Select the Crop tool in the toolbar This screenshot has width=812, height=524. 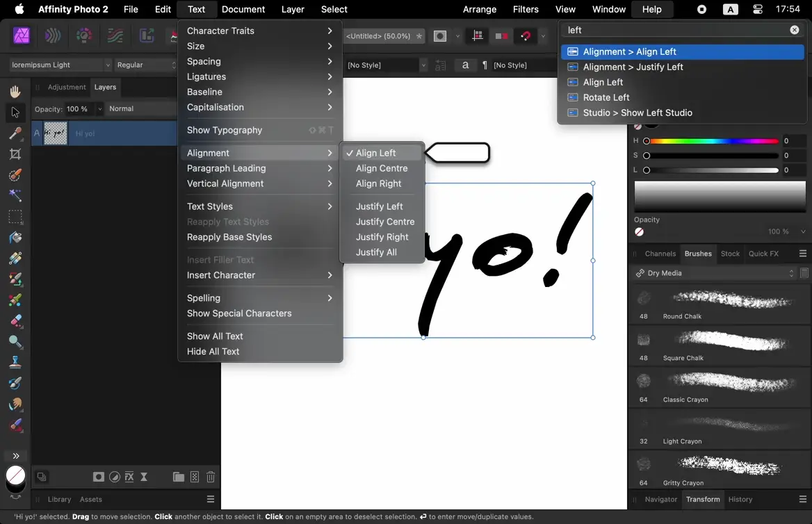tap(15, 154)
